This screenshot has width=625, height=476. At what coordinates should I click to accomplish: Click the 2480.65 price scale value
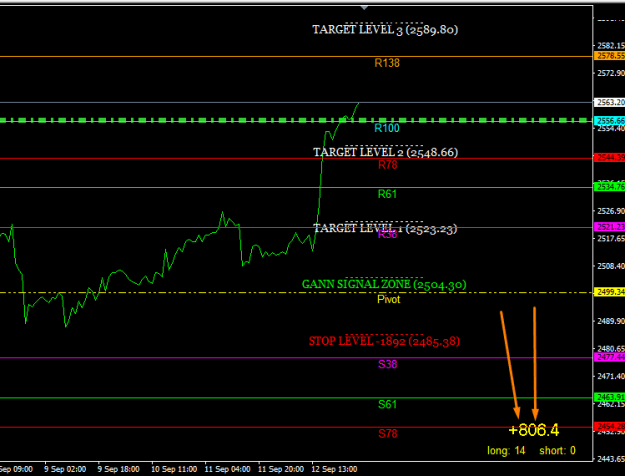click(611, 348)
